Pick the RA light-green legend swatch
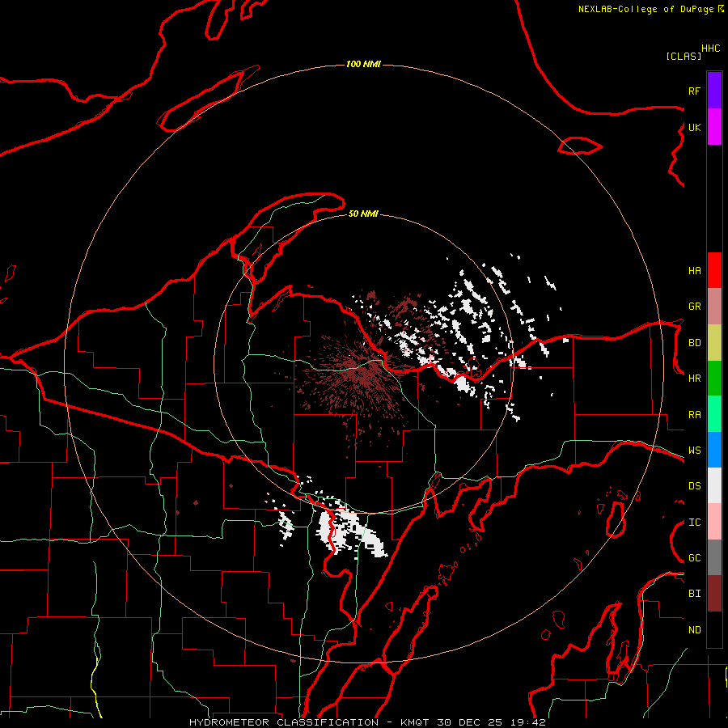This screenshot has height=728, width=728. pos(714,414)
